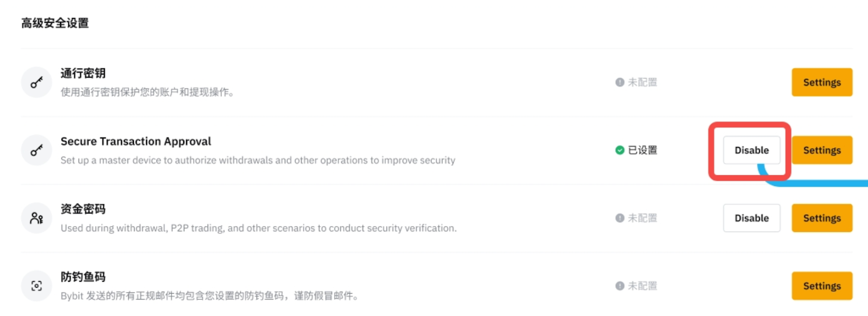Select the 防钓鱼码 row title
The image size is (868, 316).
point(83,277)
